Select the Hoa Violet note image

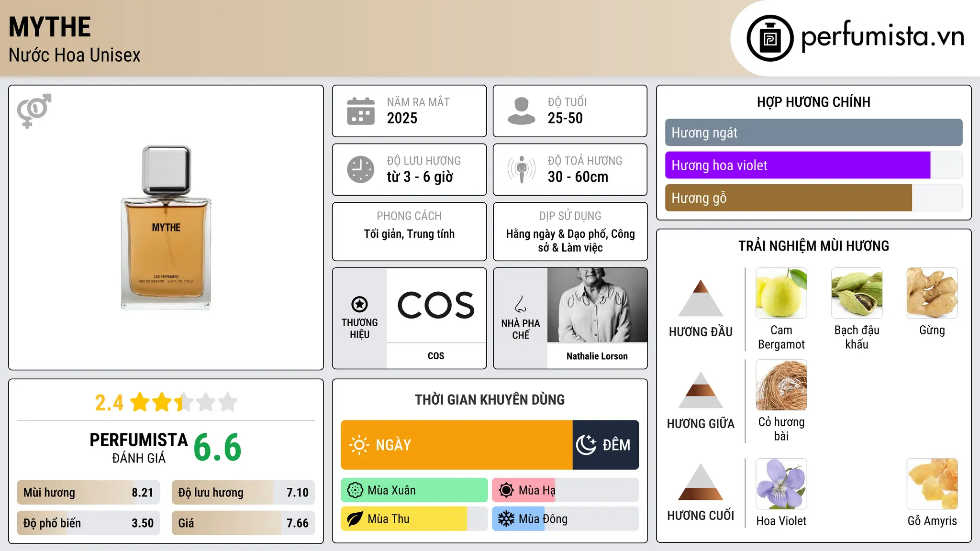point(781,484)
